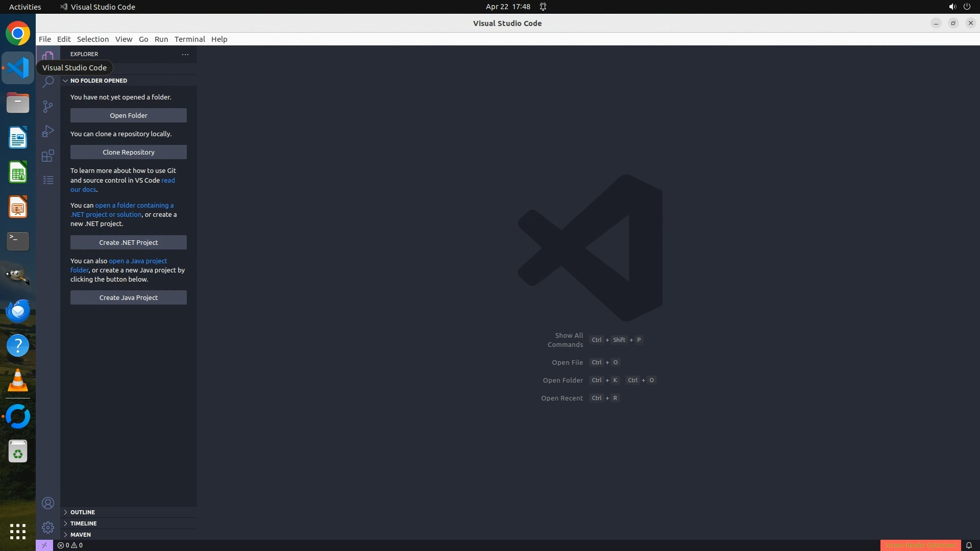Open the Source Control view
980x551 pixels.
pos(48,106)
